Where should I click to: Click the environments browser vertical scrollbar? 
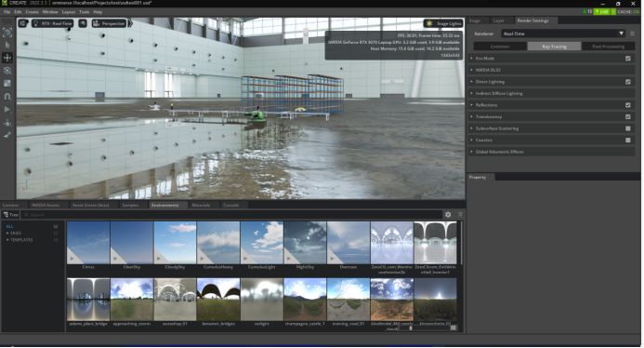[461, 243]
